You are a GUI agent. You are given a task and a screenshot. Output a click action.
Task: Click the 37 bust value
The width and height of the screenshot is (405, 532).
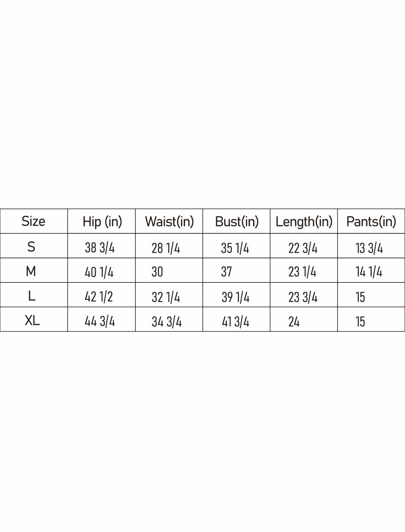226,272
